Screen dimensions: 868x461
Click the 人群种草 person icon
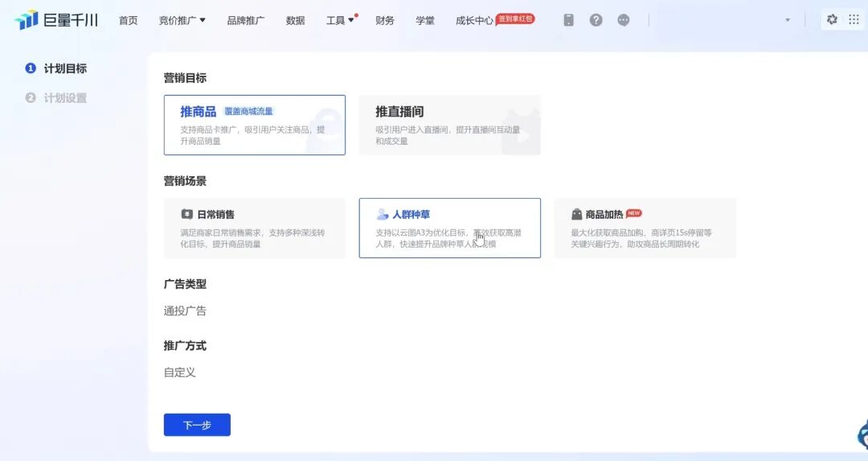tap(382, 214)
